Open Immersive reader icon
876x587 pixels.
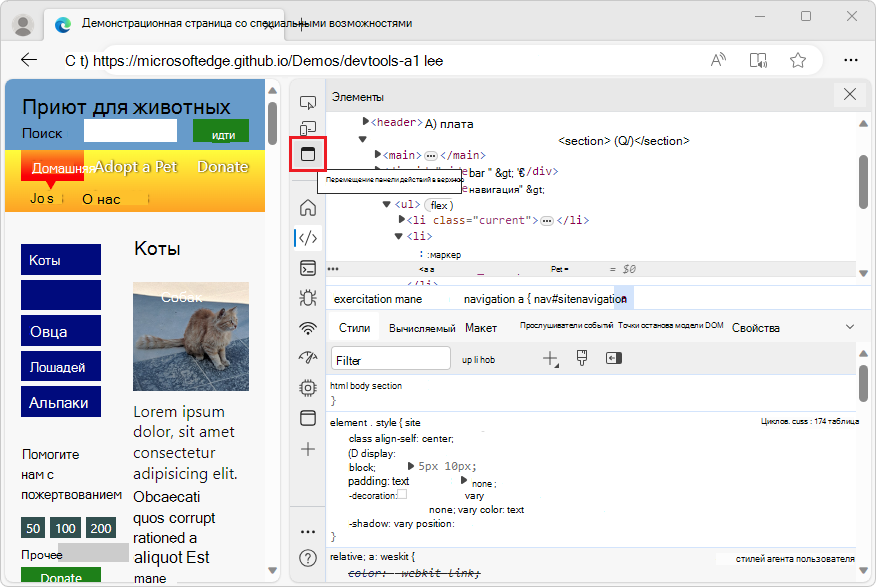(758, 60)
